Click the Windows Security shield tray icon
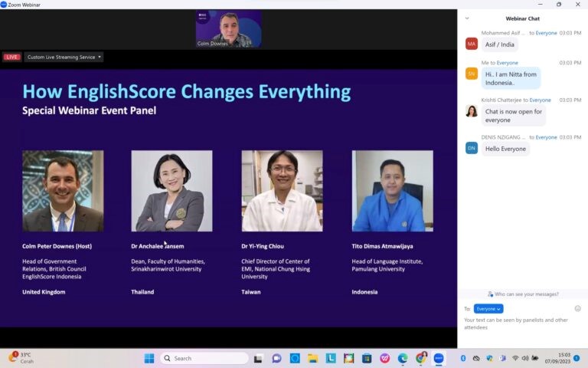The height and width of the screenshot is (368, 588). (489, 358)
